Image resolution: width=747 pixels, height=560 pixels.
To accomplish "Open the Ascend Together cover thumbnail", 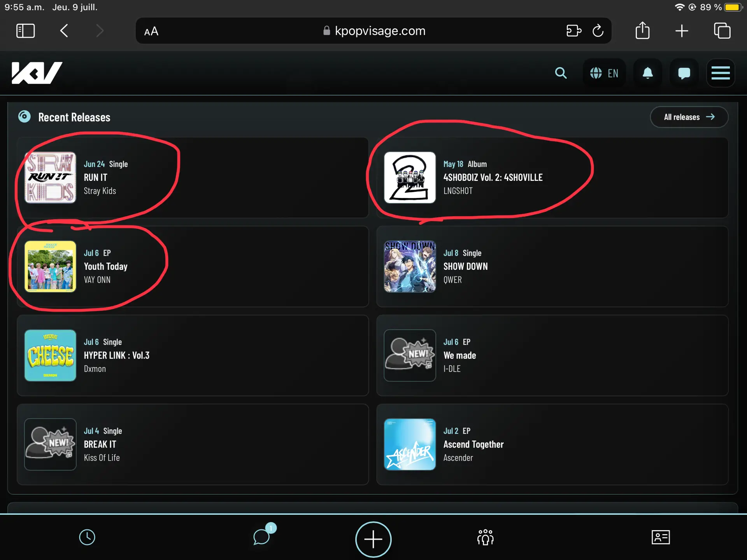I will coord(410,444).
